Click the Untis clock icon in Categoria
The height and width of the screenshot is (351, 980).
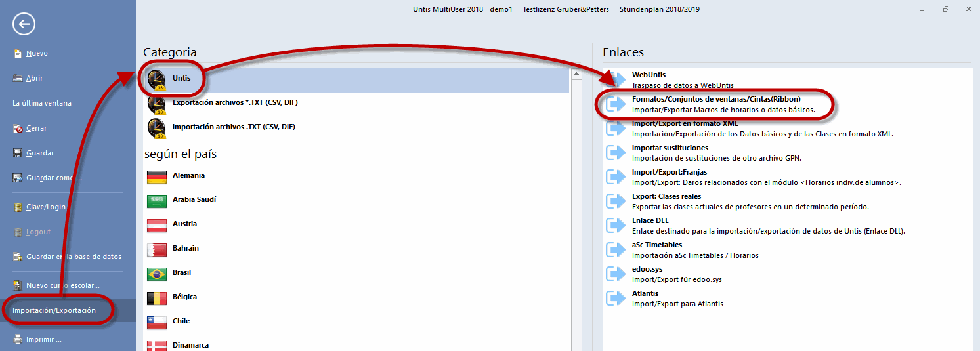157,80
